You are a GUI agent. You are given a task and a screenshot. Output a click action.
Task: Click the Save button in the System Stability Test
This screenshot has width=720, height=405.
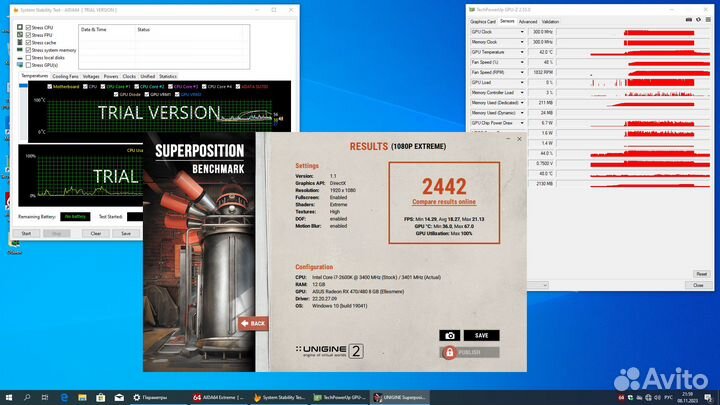126,234
